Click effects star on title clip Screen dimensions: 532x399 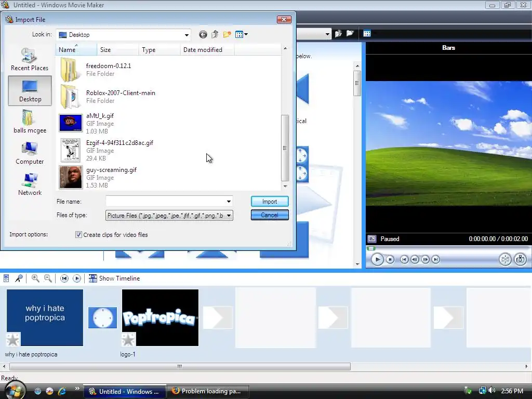(x=13, y=340)
